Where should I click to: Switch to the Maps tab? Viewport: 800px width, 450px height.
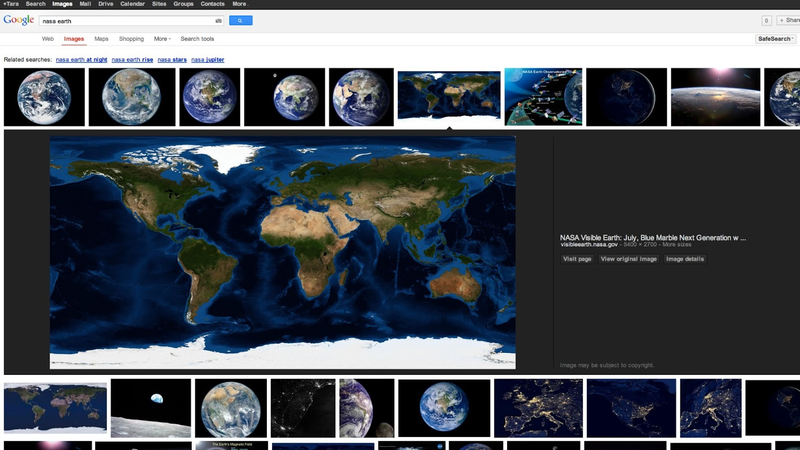[101, 39]
